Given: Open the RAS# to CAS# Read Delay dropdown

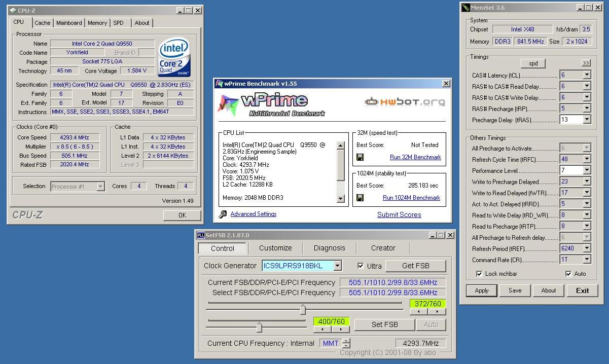Looking at the screenshot, I should (x=587, y=86).
